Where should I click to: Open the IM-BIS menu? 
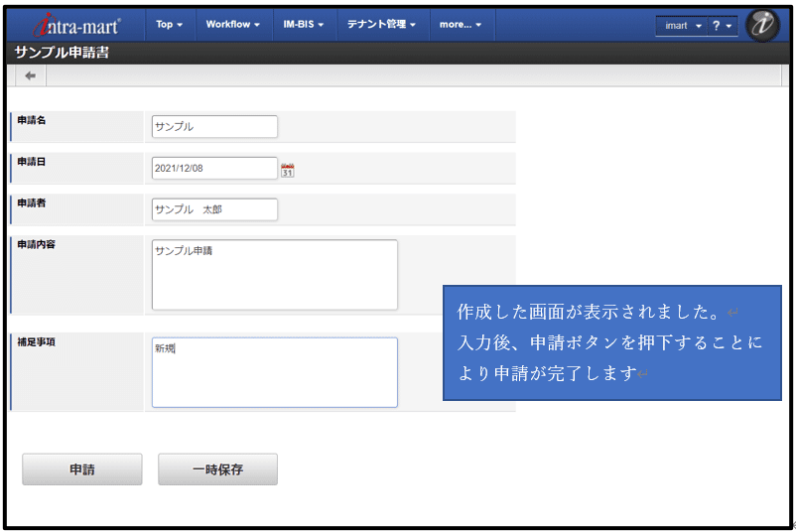click(303, 25)
